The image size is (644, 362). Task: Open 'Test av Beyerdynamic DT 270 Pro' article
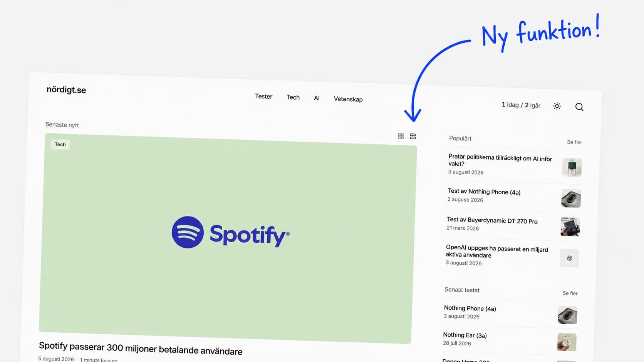click(492, 220)
